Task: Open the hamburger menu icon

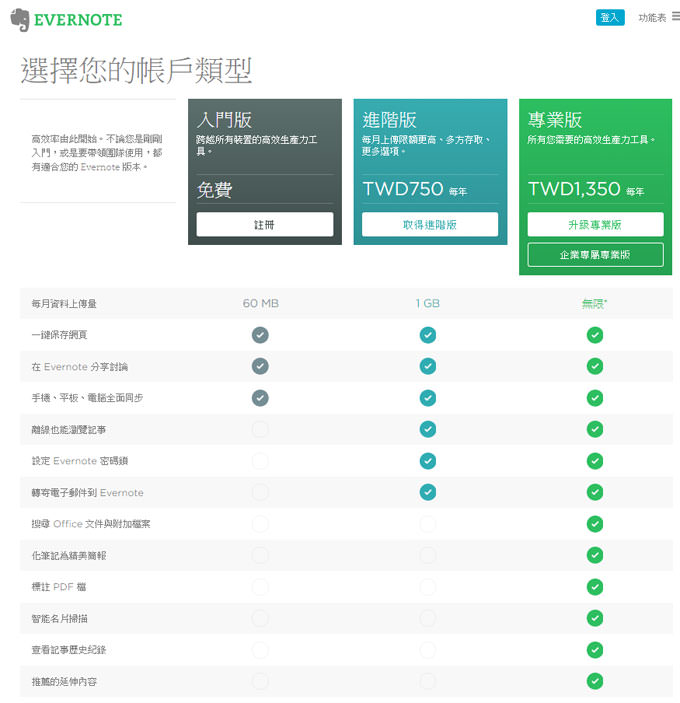Action: pyautogui.click(x=676, y=17)
